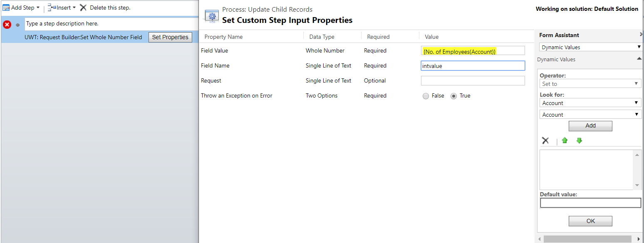
Task: Click the Delete this step X icon
Action: [x=83, y=8]
